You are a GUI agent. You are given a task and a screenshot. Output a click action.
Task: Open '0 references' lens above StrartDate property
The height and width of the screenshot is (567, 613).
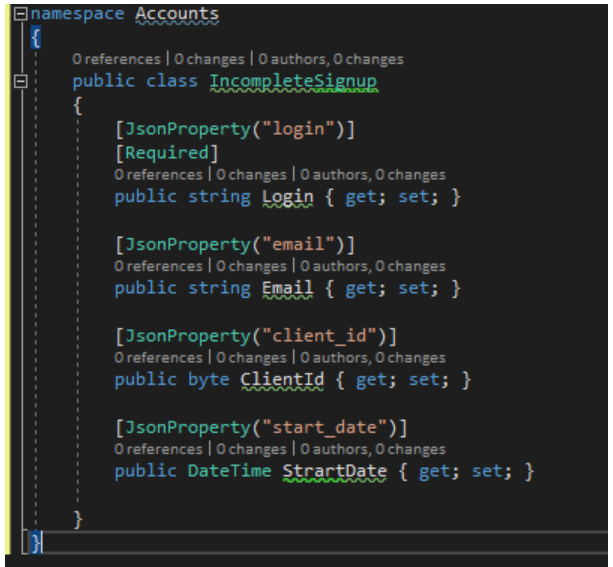(x=158, y=449)
